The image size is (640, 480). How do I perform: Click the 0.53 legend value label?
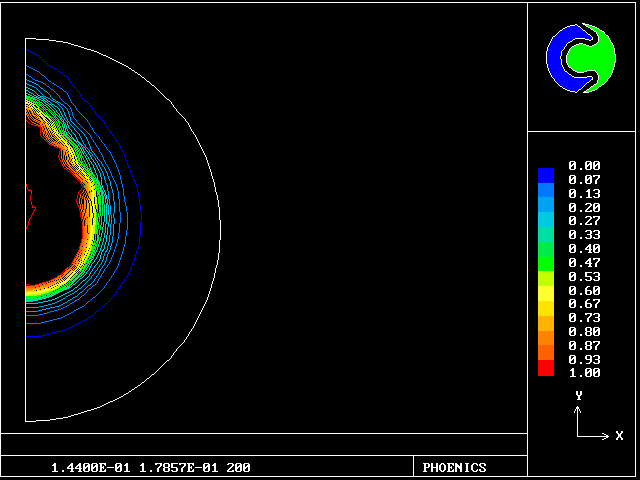[x=583, y=276]
